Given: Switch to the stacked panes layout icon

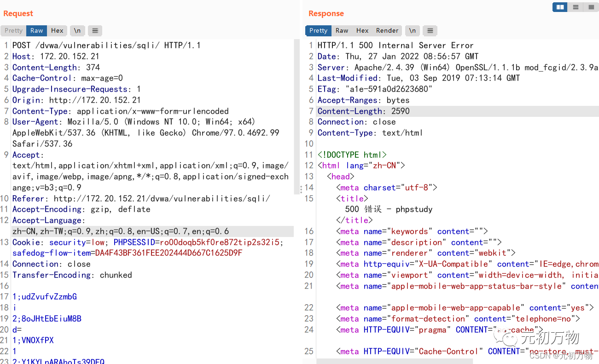Looking at the screenshot, I should [x=576, y=7].
